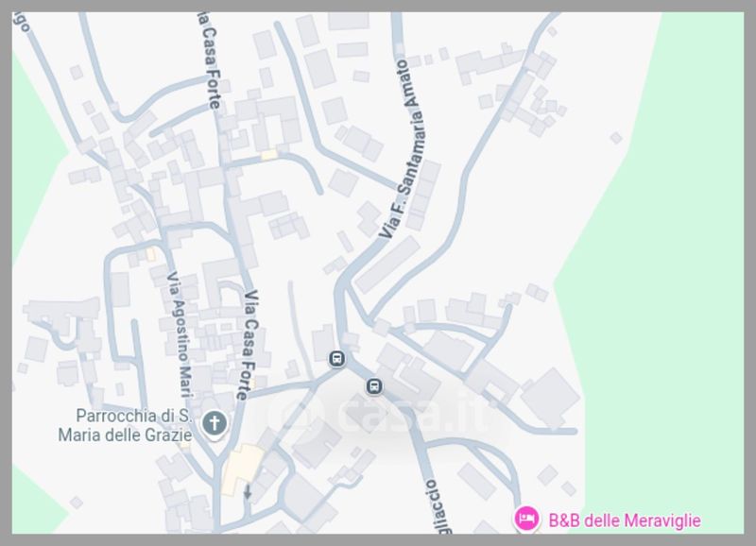Click the one-way arrow beside the large yellow building
Image resolution: width=756 pixels, height=546 pixels.
(248, 492)
